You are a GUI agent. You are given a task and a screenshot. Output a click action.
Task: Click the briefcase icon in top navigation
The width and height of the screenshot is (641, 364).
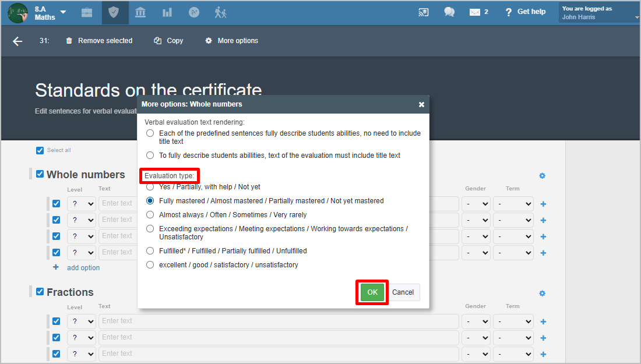click(x=87, y=12)
